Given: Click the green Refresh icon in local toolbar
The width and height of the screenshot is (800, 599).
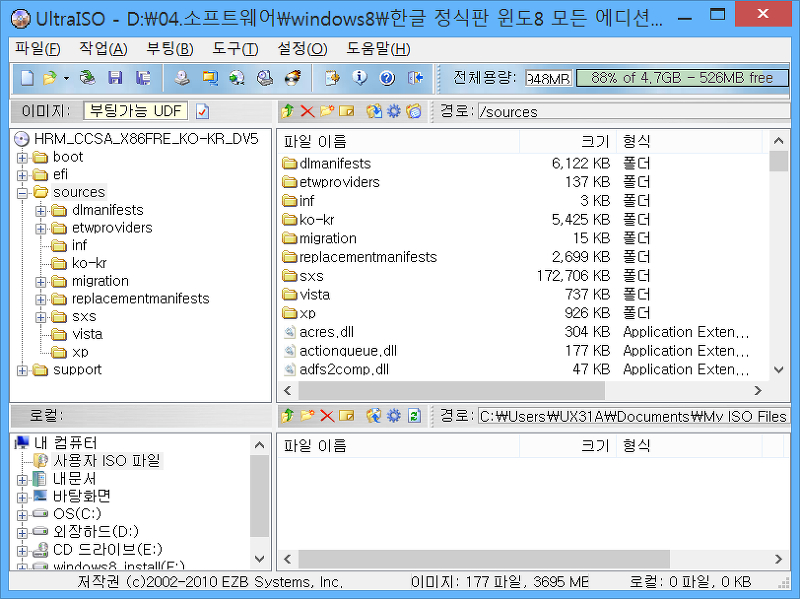Looking at the screenshot, I should (414, 416).
